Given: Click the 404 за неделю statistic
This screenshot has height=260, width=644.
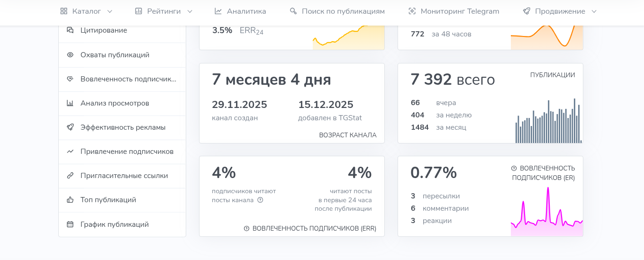Looking at the screenshot, I should (441, 115).
